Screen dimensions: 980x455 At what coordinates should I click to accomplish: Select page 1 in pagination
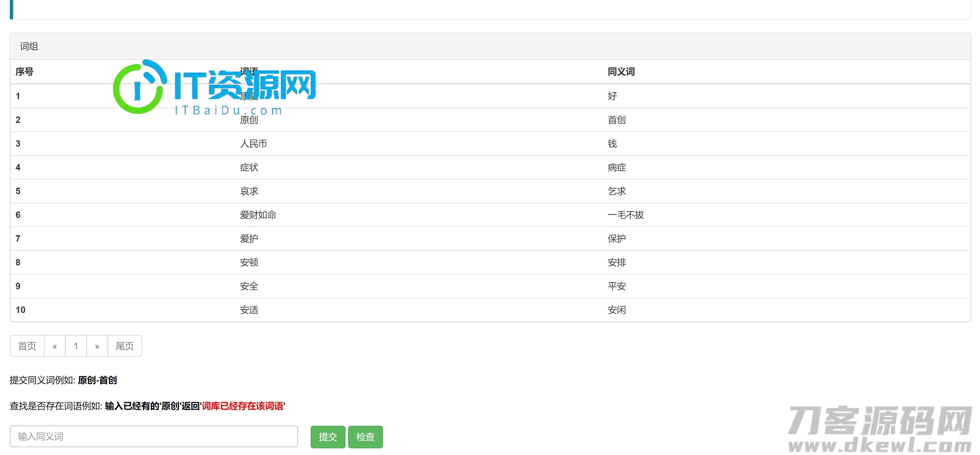pyautogui.click(x=76, y=346)
